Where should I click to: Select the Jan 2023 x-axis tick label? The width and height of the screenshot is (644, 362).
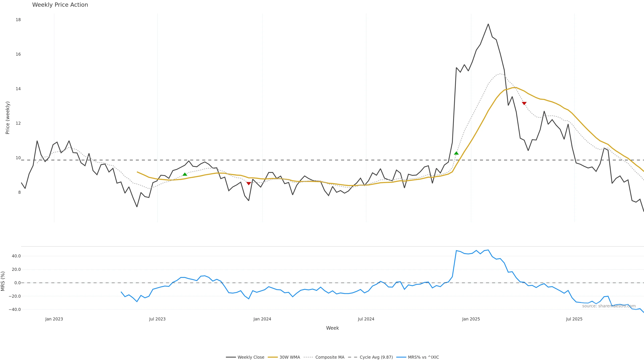pyautogui.click(x=54, y=319)
